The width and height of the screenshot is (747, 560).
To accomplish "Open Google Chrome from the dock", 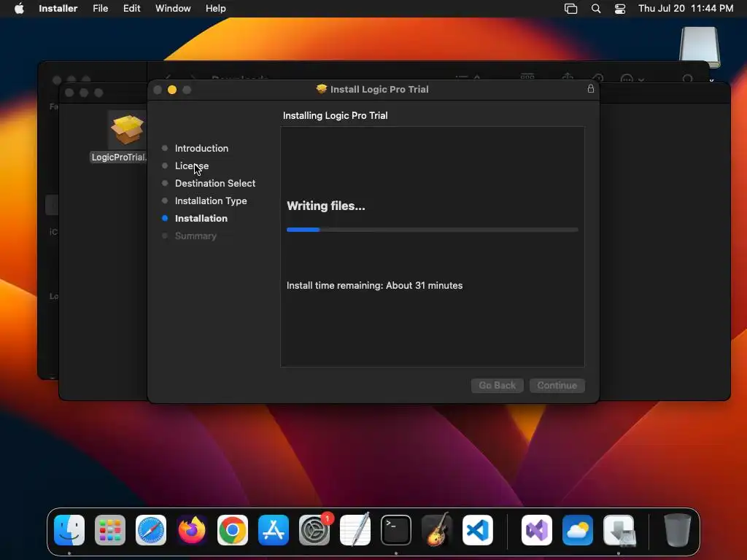I will coord(233,530).
